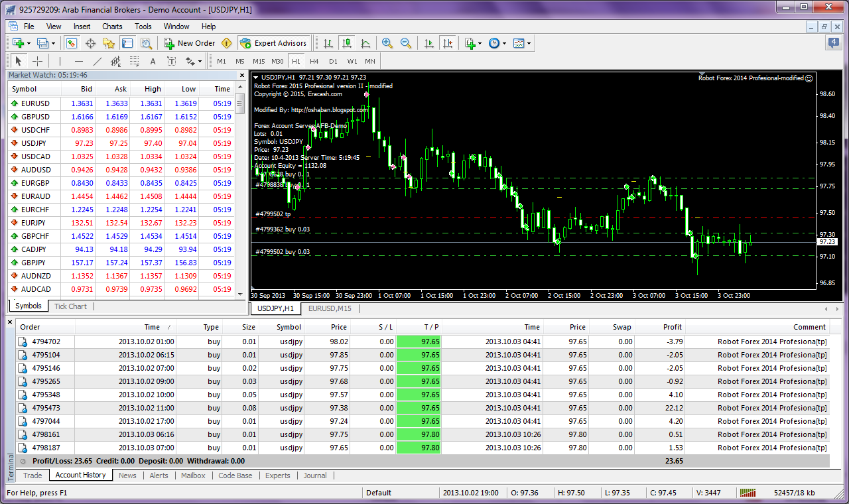849x504 pixels.
Task: Select the EURUSD row in Market Watch
Action: pyautogui.click(x=120, y=103)
